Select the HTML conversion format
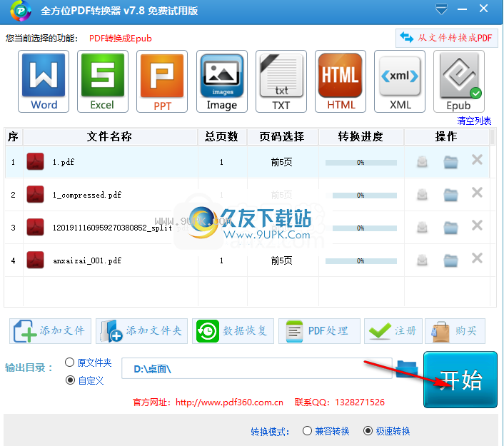This screenshot has width=504, height=446. 341,81
